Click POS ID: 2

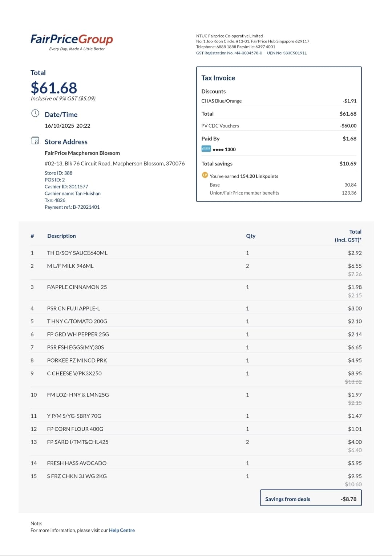(x=55, y=180)
